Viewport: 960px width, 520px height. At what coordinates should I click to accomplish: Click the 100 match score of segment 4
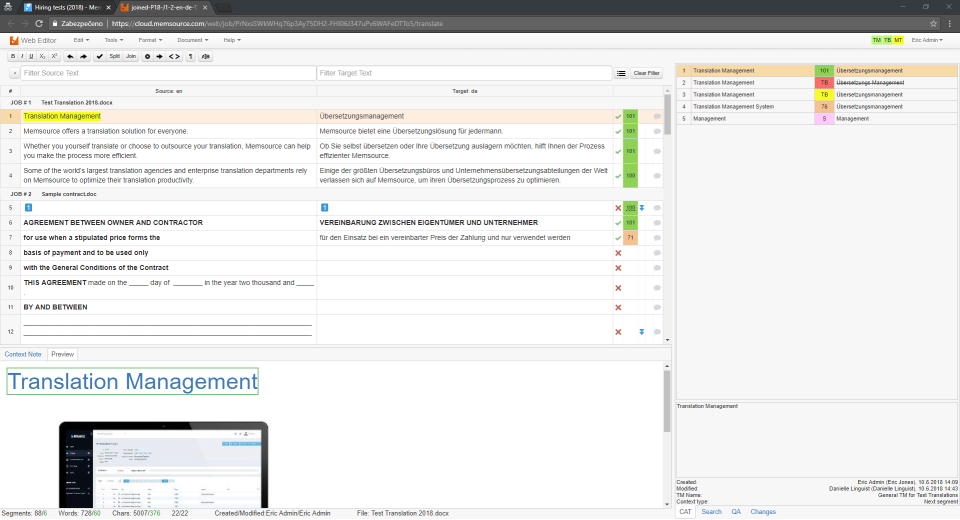pos(630,176)
